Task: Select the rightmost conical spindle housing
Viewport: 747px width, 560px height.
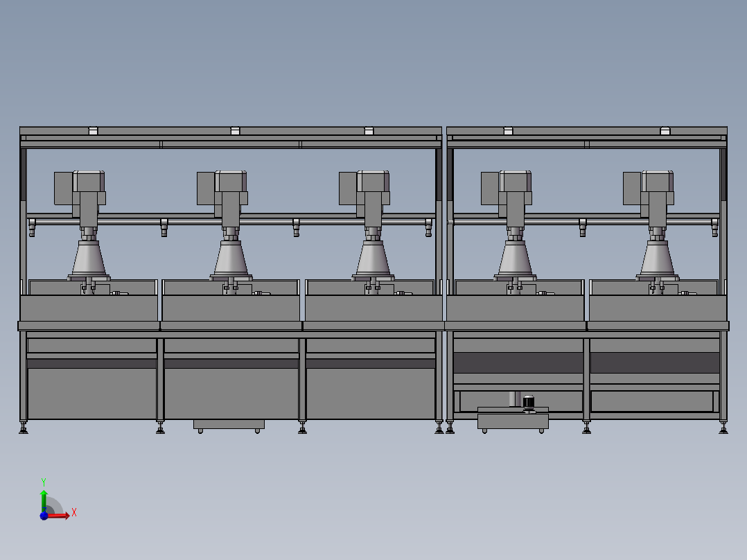Action: point(658,258)
